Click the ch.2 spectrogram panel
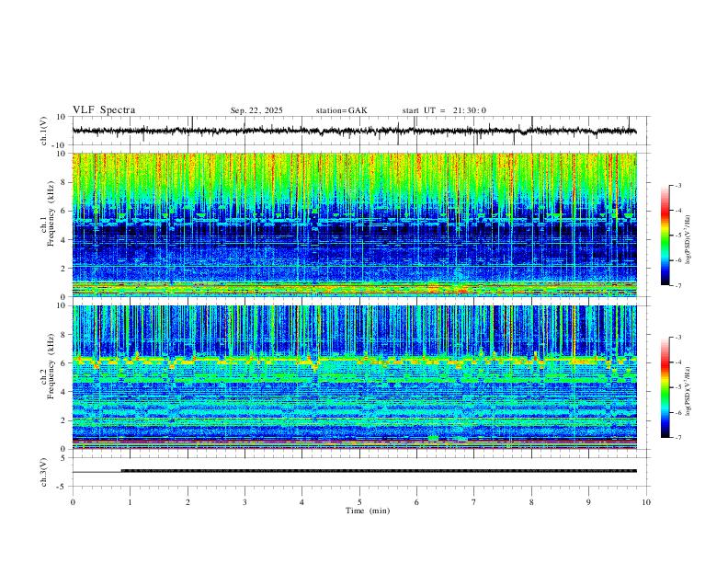The width and height of the screenshot is (728, 563). click(x=354, y=377)
